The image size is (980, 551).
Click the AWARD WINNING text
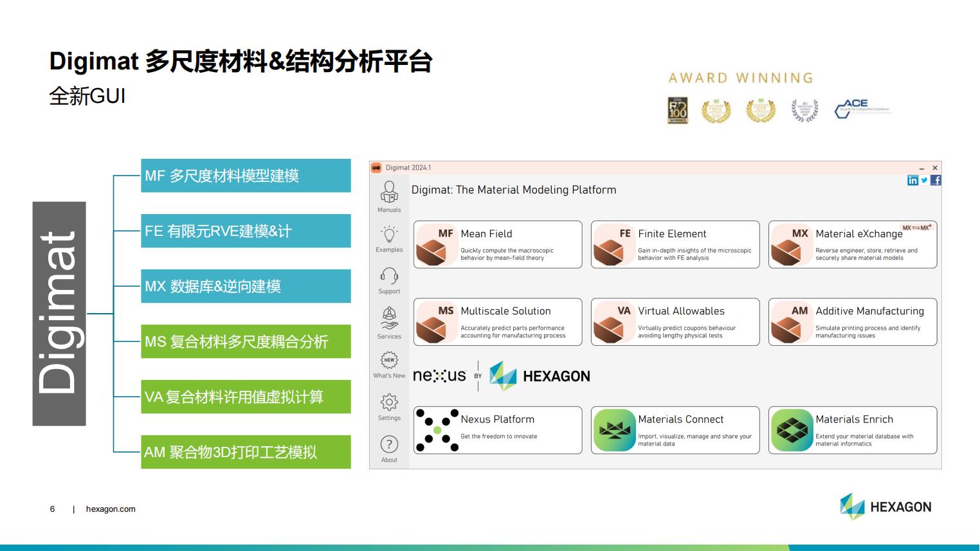(x=741, y=78)
